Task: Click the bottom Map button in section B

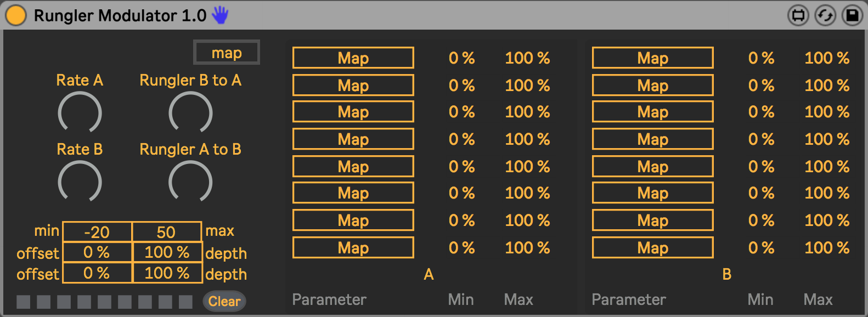Action: click(x=652, y=247)
